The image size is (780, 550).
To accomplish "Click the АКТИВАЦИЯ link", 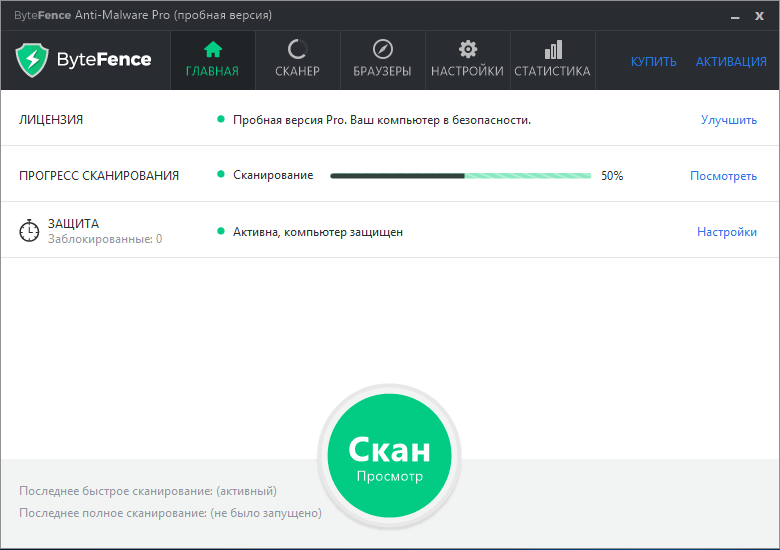I will (x=731, y=62).
